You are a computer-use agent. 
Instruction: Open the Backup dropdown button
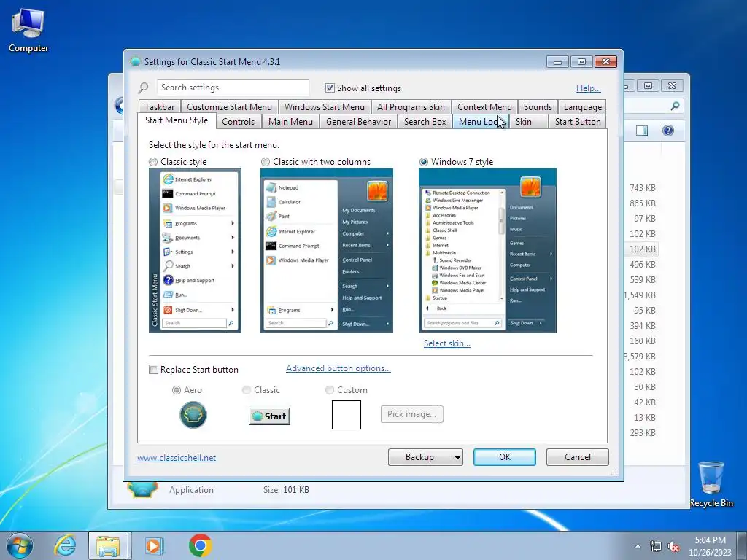click(425, 457)
